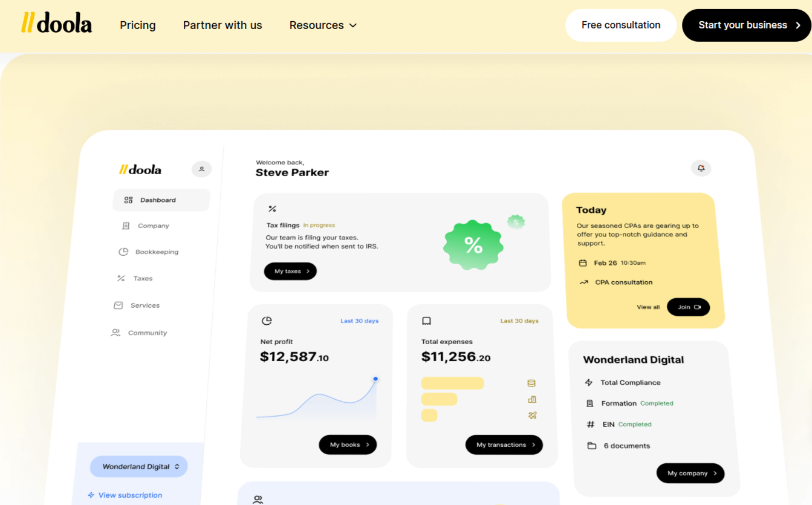This screenshot has height=505, width=812.
Task: Click the middle yellow expense bar
Action: tap(439, 399)
